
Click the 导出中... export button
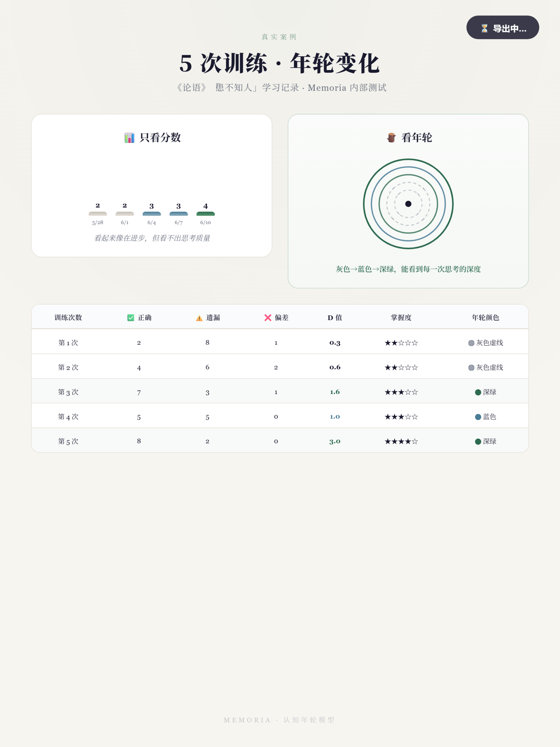tap(502, 28)
